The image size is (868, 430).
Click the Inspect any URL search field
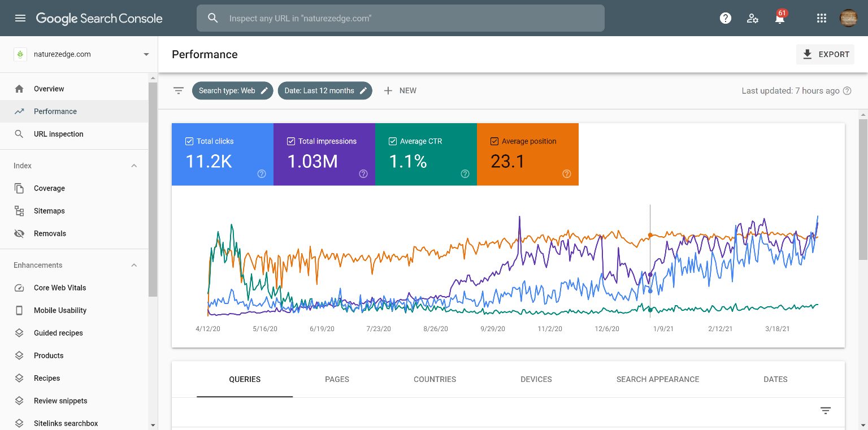pyautogui.click(x=401, y=18)
